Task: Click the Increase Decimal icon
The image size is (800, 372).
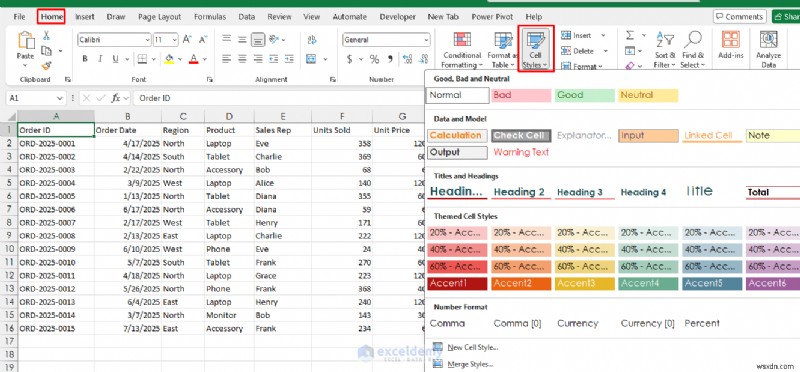Action: pyautogui.click(x=407, y=59)
